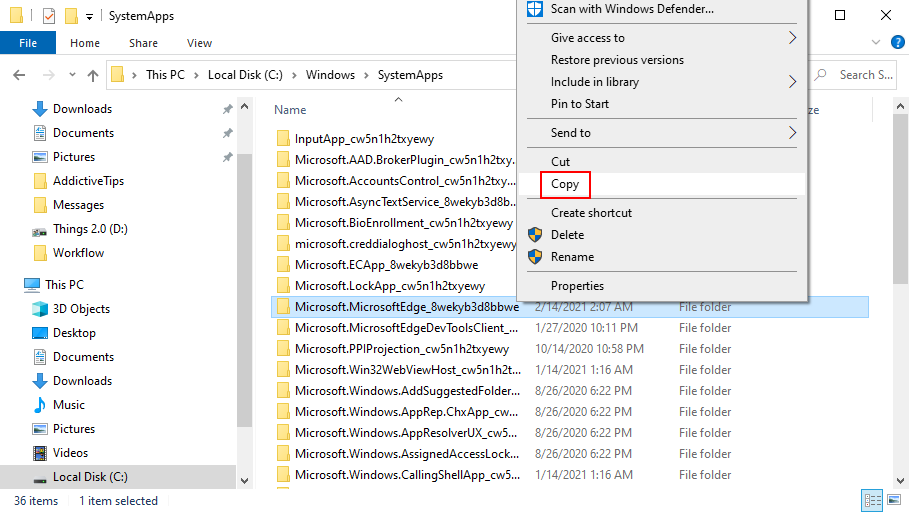This screenshot has width=909, height=512.
Task: Go up one folder level arrow
Action: (93, 75)
